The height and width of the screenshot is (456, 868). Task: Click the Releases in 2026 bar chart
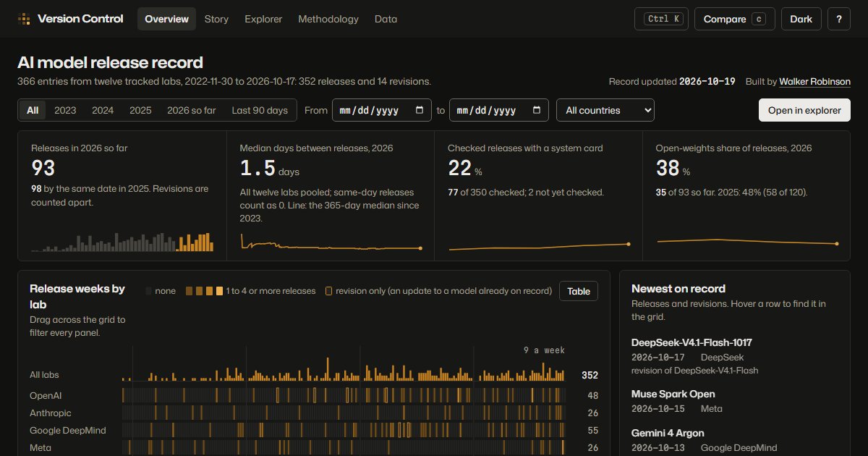[x=122, y=242]
